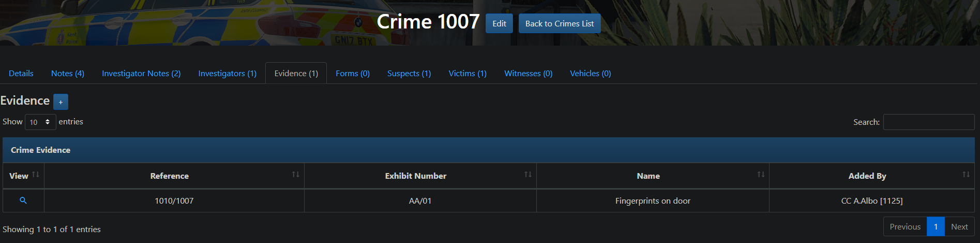This screenshot has width=980, height=243.
Task: Click the Previous pagination button
Action: [x=905, y=227]
